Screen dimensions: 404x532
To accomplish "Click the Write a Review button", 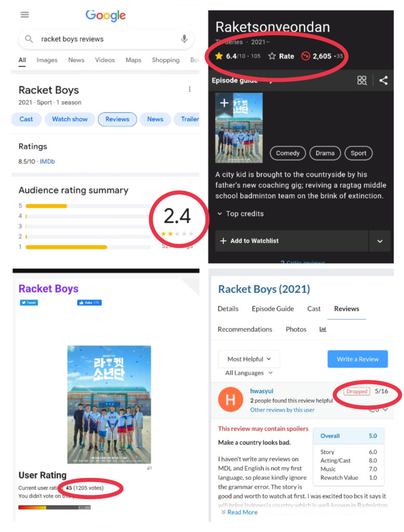I will (357, 359).
